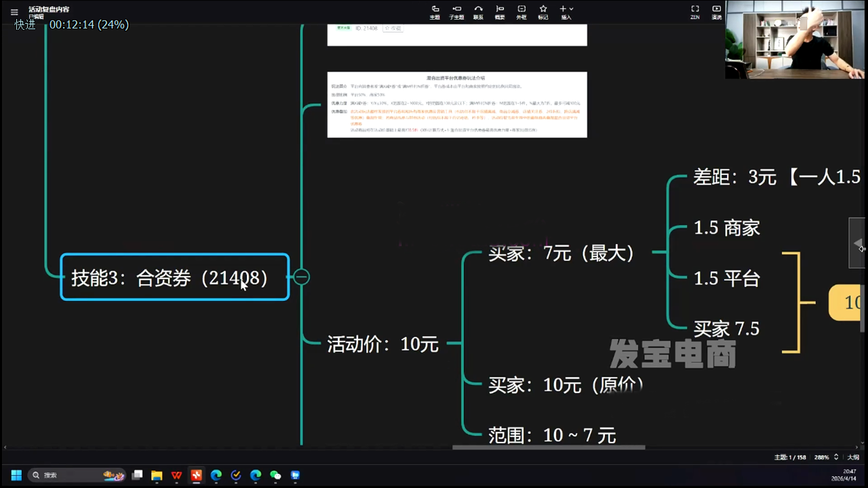Open WeChat from the taskbar
Screen dimensions: 868x488
tap(276, 476)
